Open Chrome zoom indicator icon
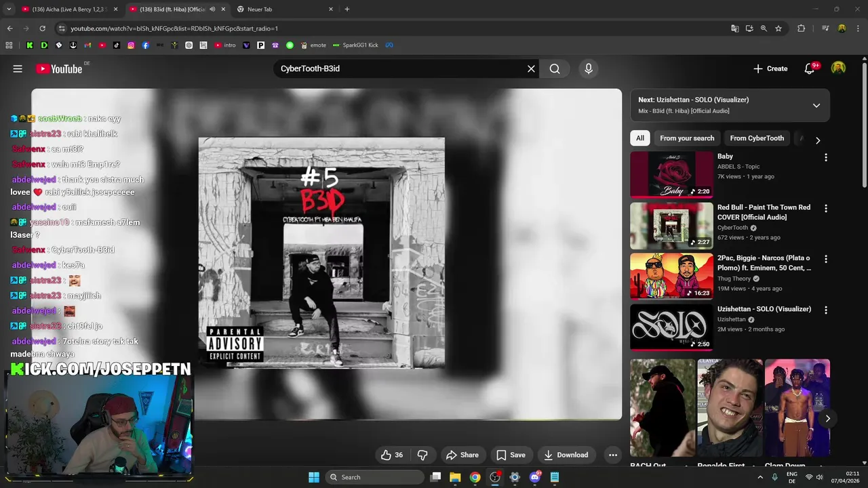868x488 pixels. (764, 28)
